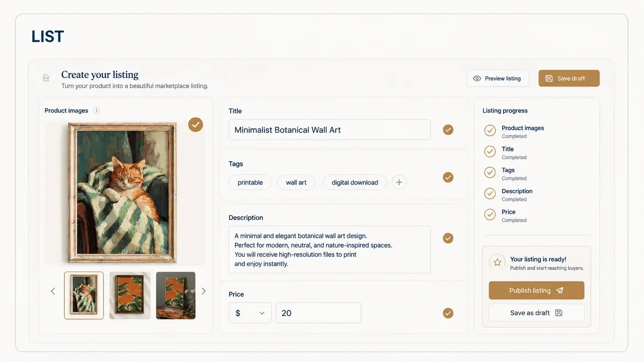Image resolution: width=644 pixels, height=362 pixels.
Task: Click the Title input field
Action: [x=329, y=130]
